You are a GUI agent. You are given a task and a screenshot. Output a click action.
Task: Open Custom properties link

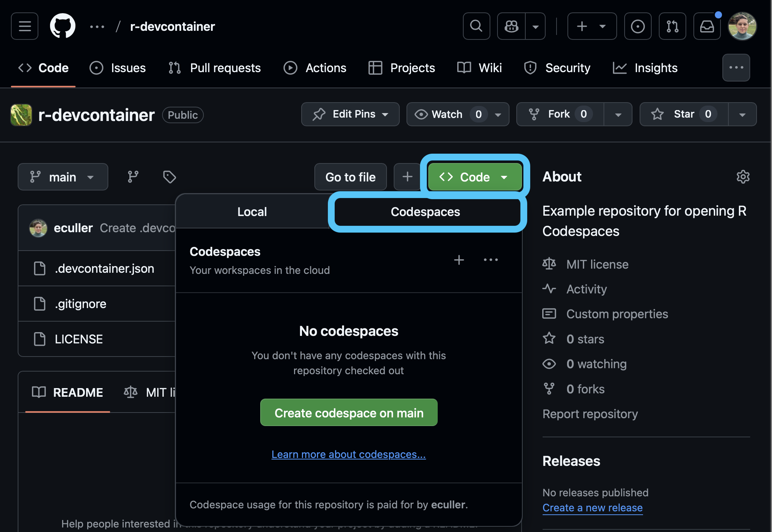617,314
